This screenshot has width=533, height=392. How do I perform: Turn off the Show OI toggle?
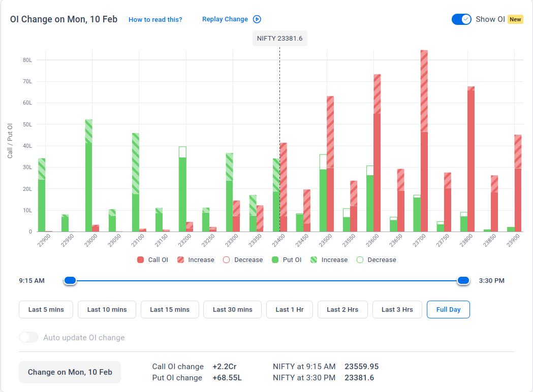coord(461,19)
